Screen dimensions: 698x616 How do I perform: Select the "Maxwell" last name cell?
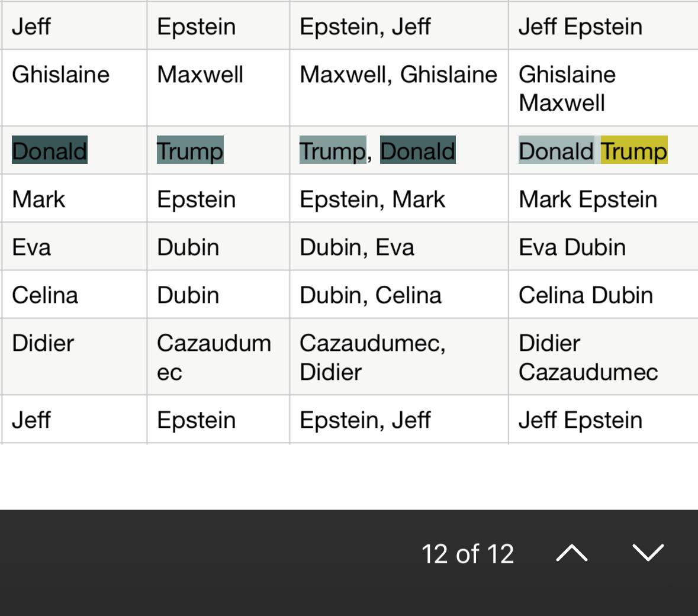tap(200, 75)
